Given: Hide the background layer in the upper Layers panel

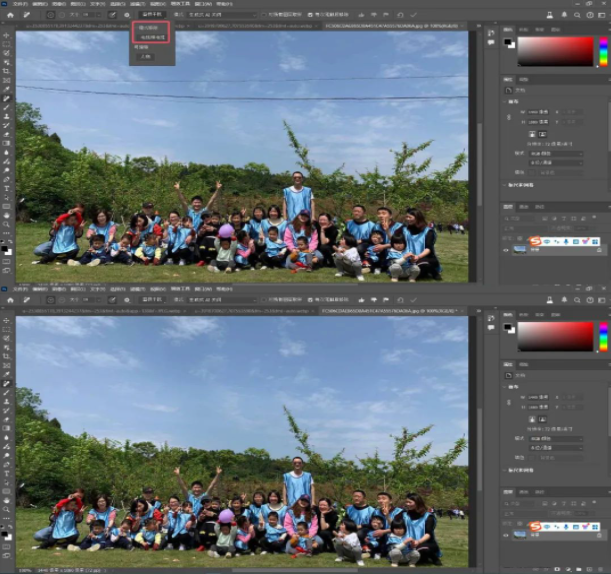Looking at the screenshot, I should 506,251.
